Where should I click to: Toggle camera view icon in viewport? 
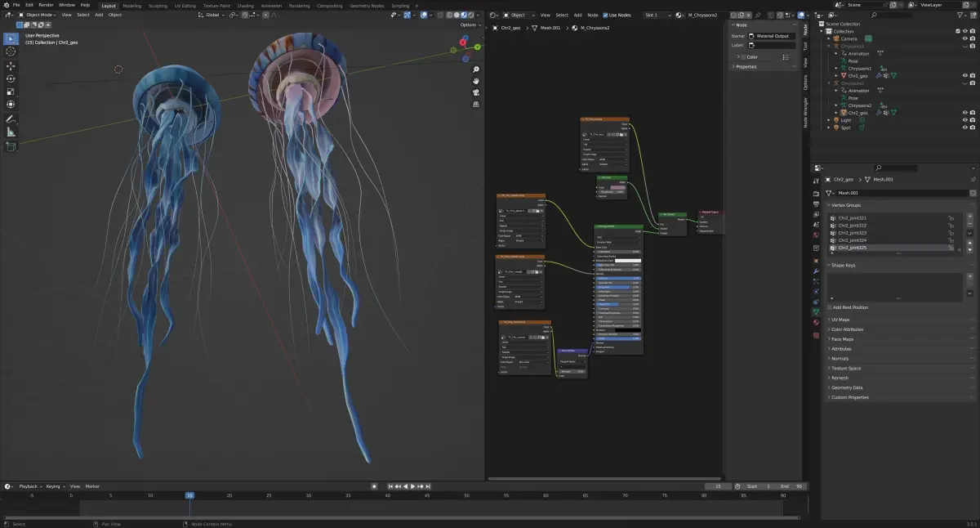pos(476,92)
